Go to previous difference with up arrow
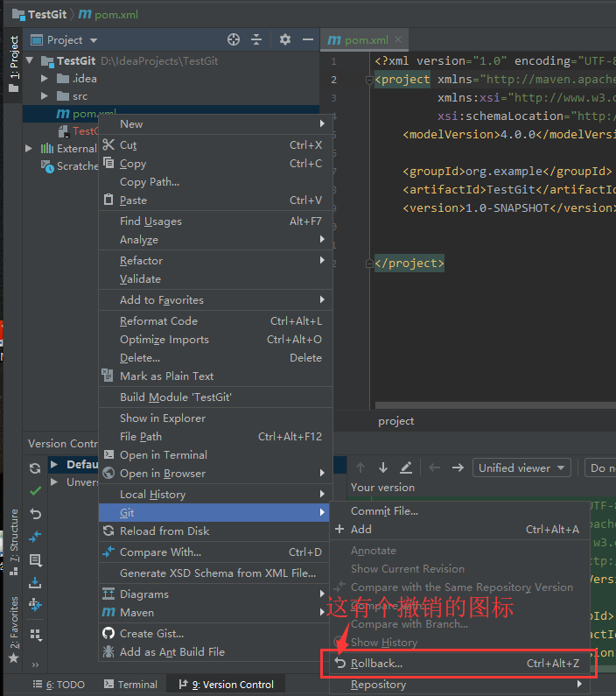The image size is (616, 696). 360,468
